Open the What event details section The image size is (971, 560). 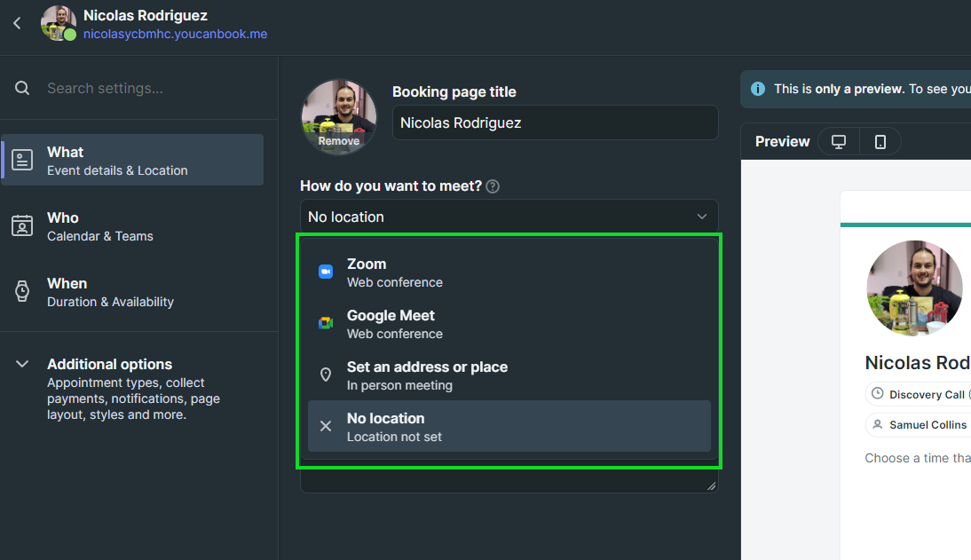(133, 161)
